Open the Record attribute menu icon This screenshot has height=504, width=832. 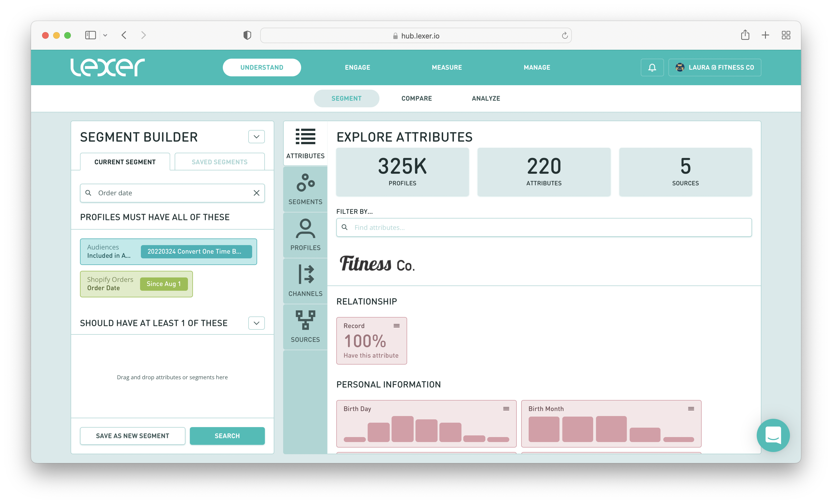point(396,326)
